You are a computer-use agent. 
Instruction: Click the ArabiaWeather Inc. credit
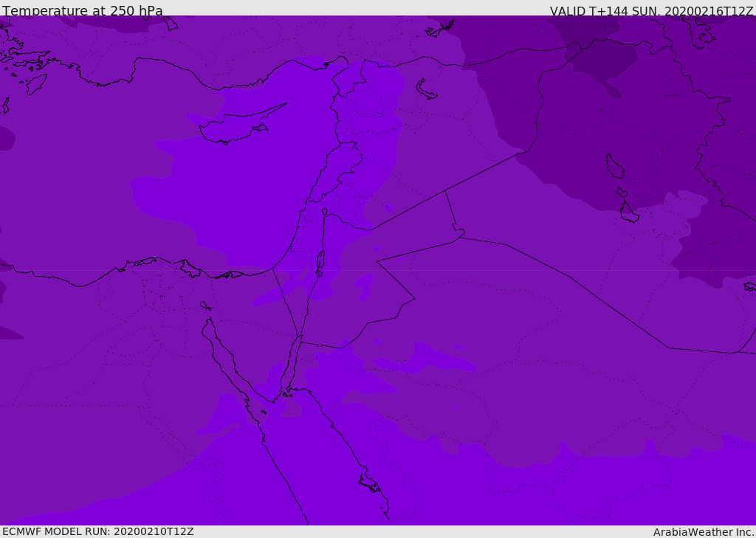click(x=703, y=532)
